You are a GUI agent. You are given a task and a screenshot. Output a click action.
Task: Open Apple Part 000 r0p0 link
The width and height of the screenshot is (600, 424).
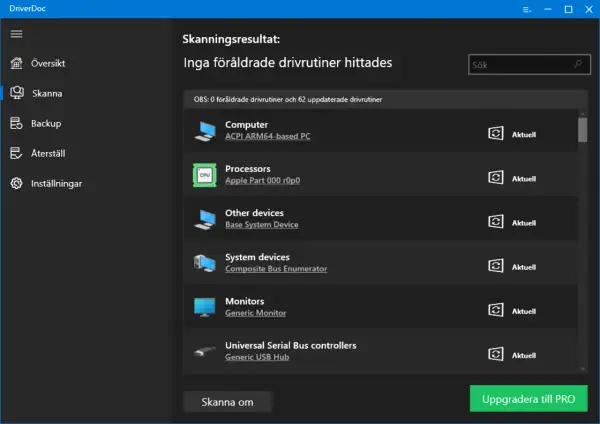(262, 180)
